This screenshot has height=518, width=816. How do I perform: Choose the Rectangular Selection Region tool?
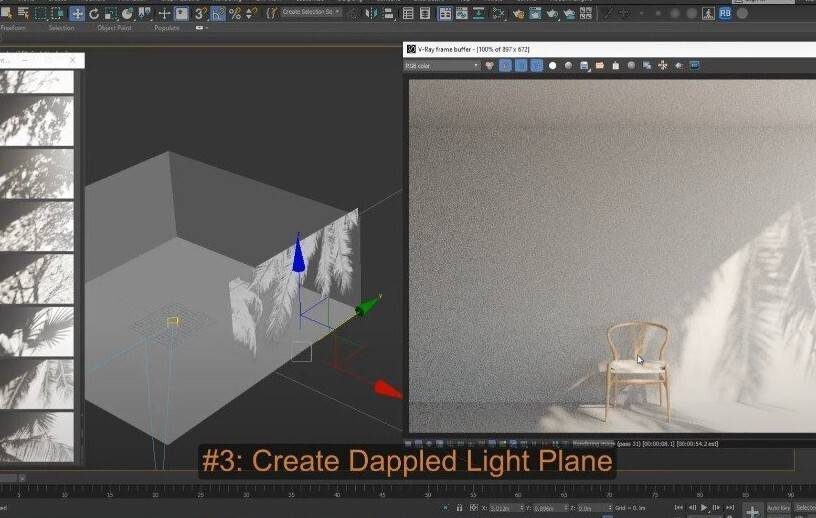40,14
